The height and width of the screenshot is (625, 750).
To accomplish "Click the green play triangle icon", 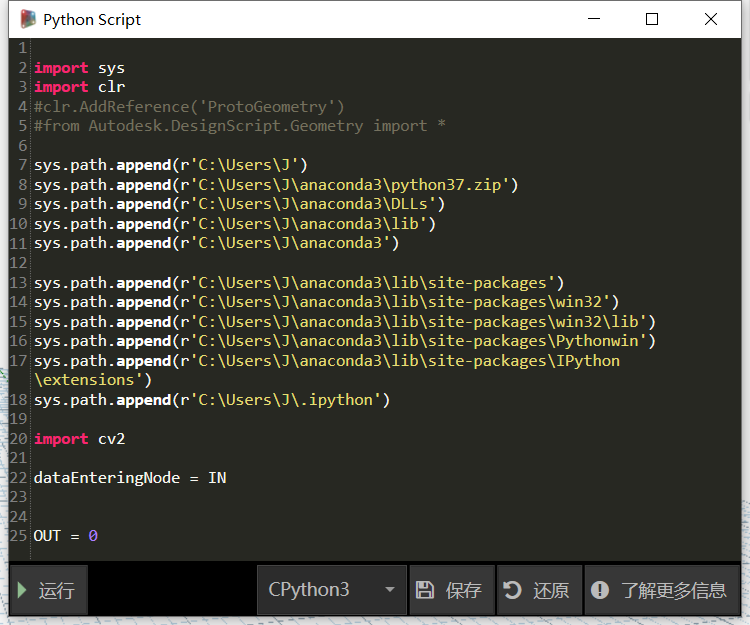I will click(x=22, y=590).
